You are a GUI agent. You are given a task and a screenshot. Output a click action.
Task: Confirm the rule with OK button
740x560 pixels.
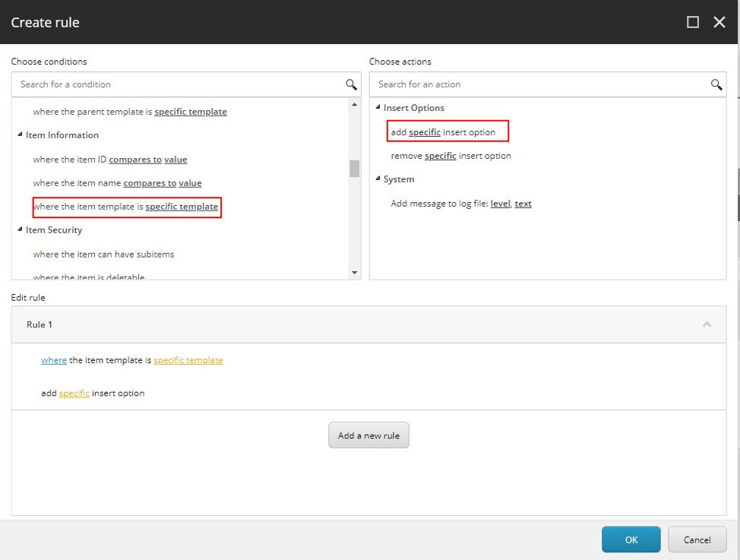631,539
